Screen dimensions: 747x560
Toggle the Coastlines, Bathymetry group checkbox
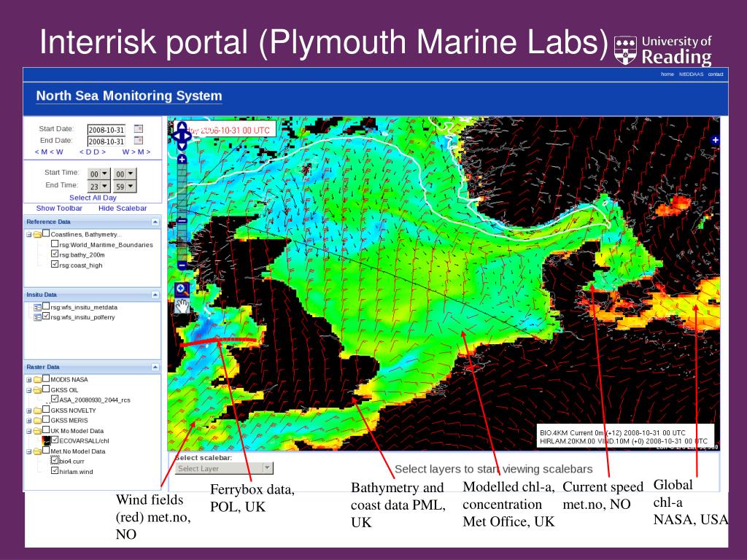point(46,233)
